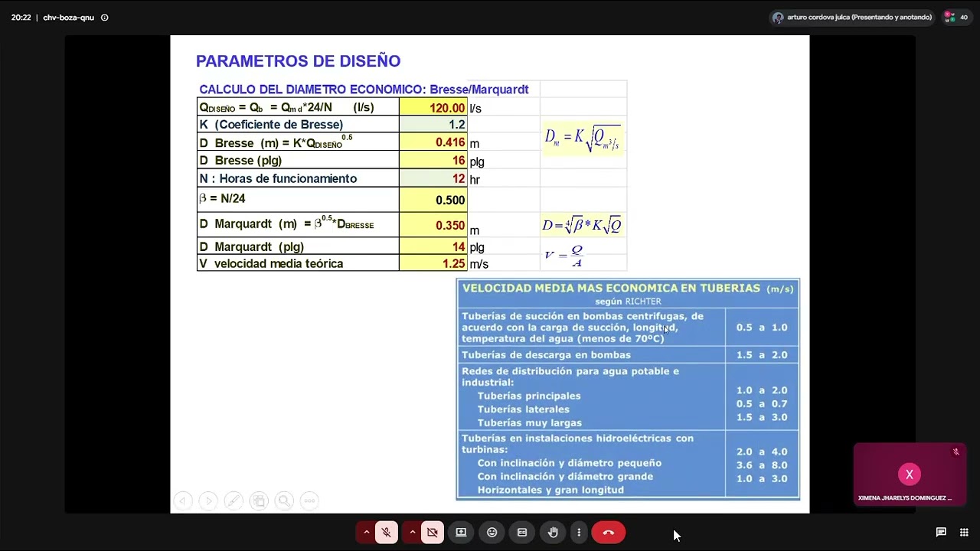Click 'Tuberías muy largas' row text
Screen dimensions: 980x551
point(529,423)
